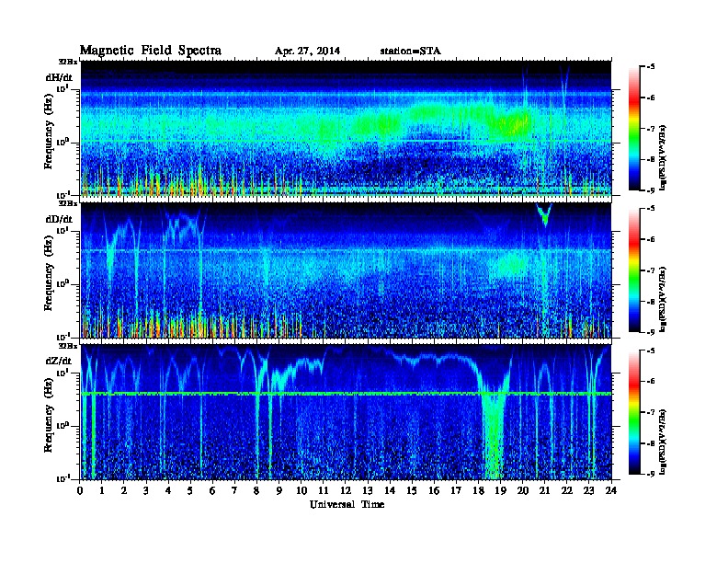
Task: Click the "7" hour tick label
Action: click(234, 490)
